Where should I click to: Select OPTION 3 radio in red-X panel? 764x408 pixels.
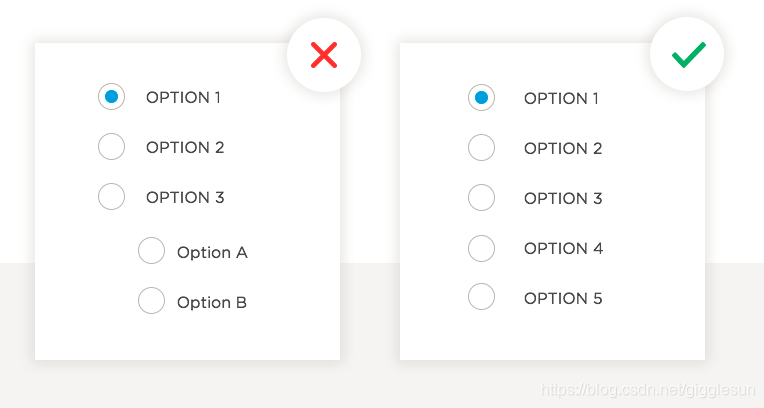click(x=112, y=196)
